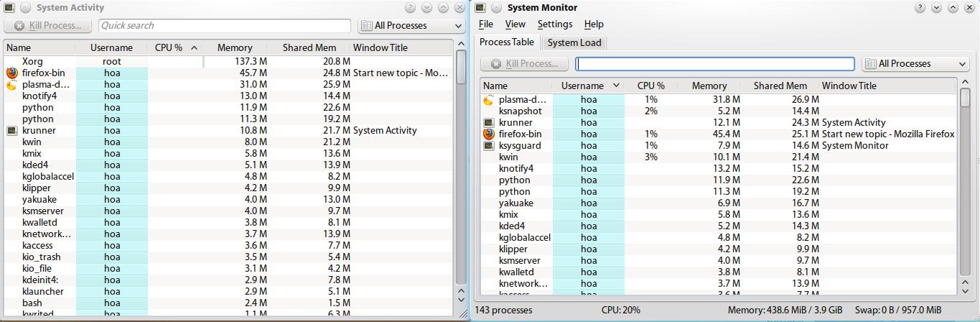
Task: Open the View menu
Action: click(x=515, y=24)
